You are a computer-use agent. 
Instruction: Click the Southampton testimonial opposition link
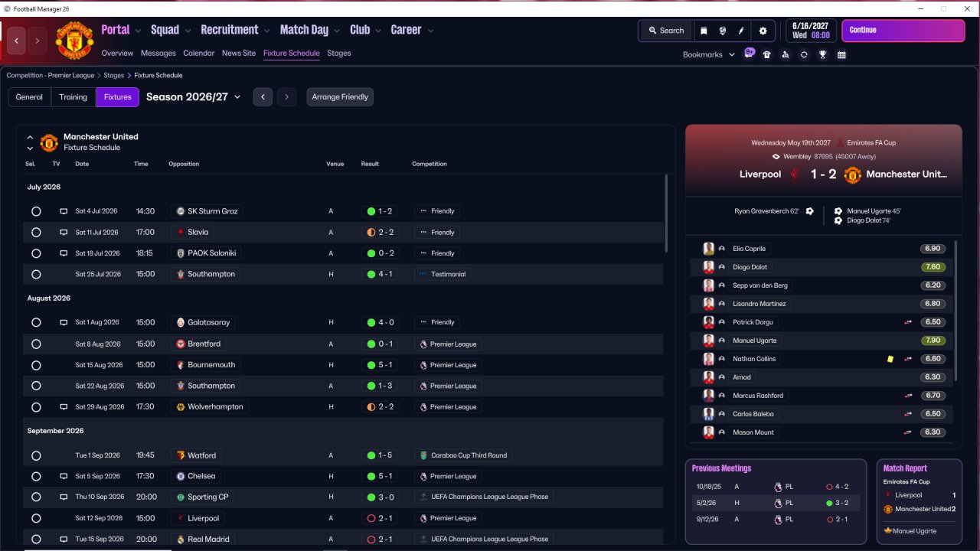pyautogui.click(x=211, y=274)
